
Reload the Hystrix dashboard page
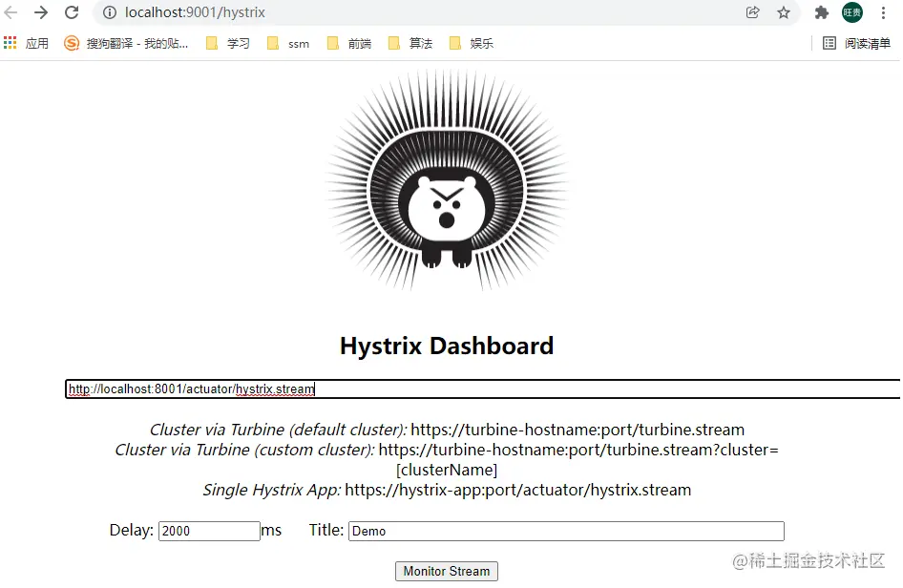(72, 12)
